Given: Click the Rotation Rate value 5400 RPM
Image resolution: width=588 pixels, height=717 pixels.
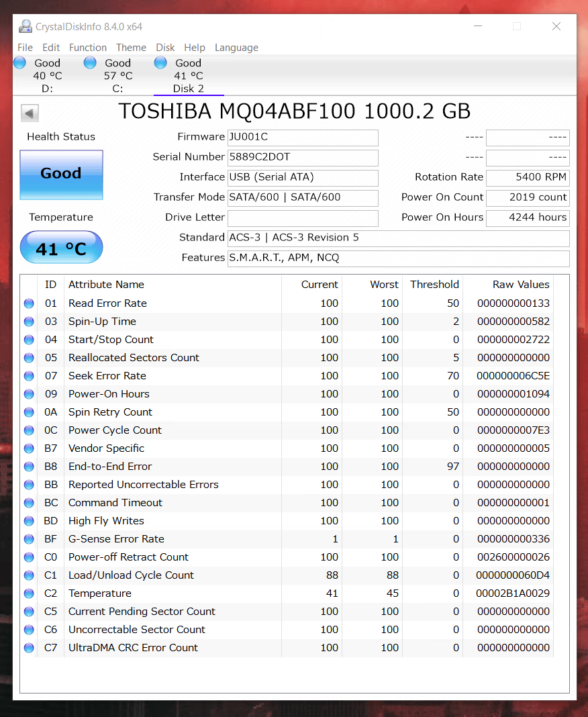Looking at the screenshot, I should (528, 177).
